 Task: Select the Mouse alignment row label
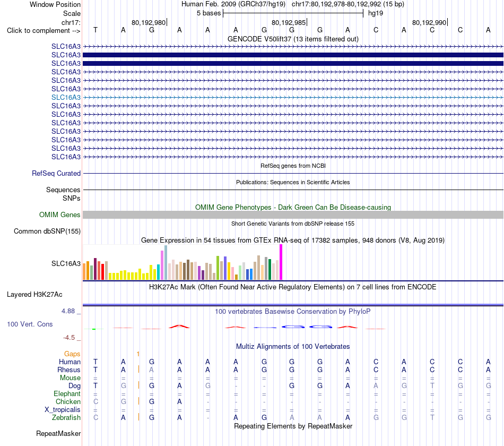click(x=70, y=378)
